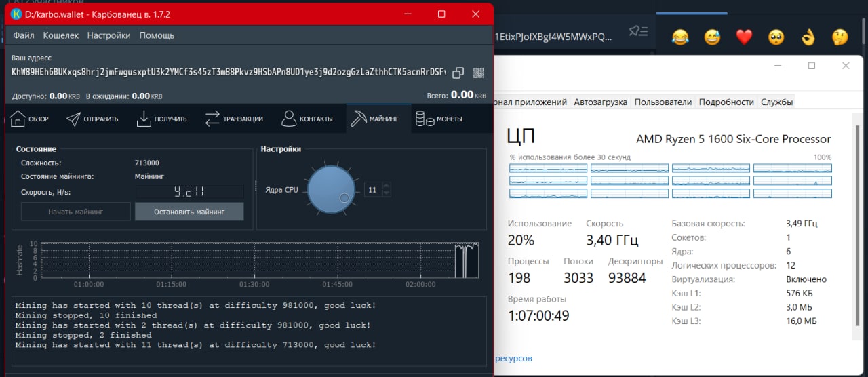Click the Виртуализация value Включено

pyautogui.click(x=806, y=279)
